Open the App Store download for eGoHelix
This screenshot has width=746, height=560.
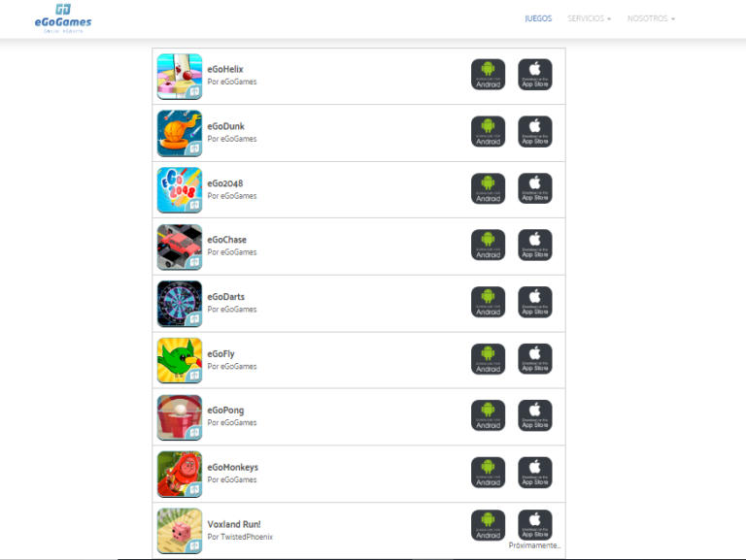click(x=535, y=75)
